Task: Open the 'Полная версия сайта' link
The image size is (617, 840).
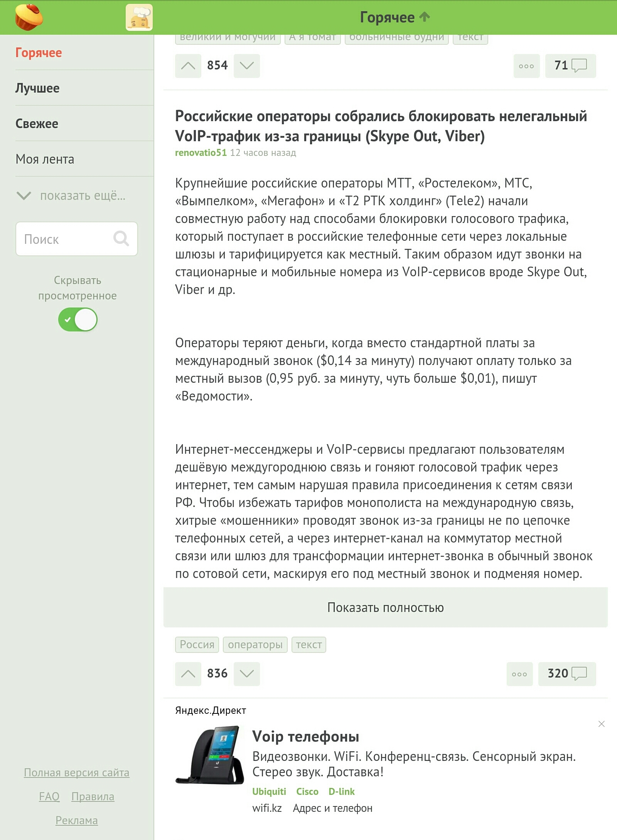Action: [77, 772]
